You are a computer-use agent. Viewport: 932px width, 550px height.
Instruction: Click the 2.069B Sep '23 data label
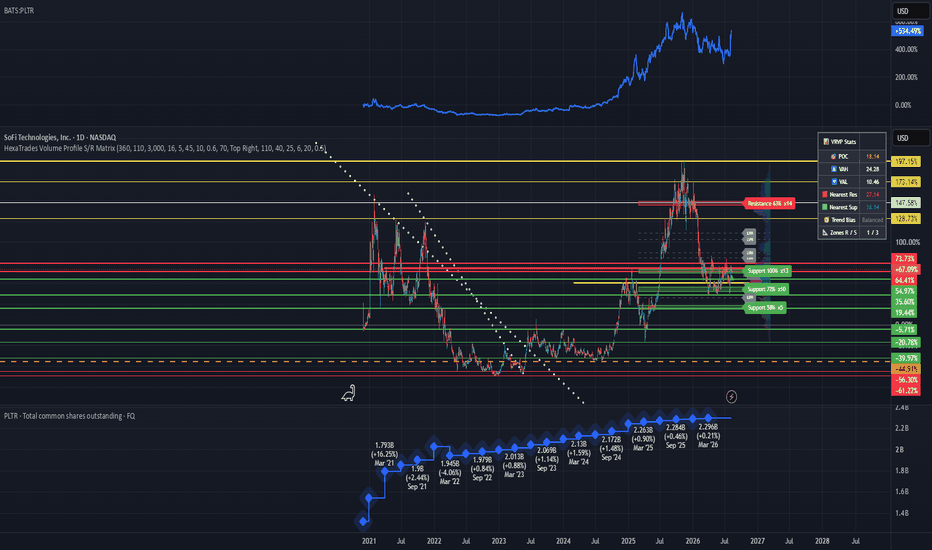point(546,459)
